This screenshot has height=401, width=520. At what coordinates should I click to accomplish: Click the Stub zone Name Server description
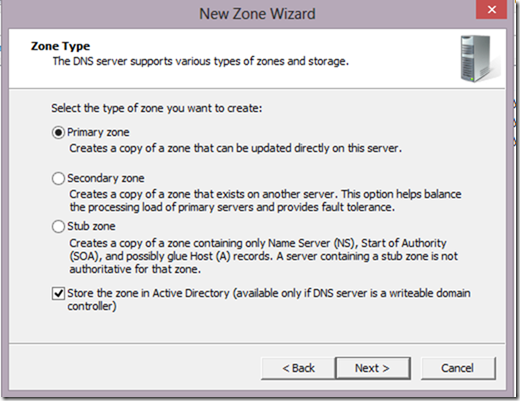click(x=263, y=256)
